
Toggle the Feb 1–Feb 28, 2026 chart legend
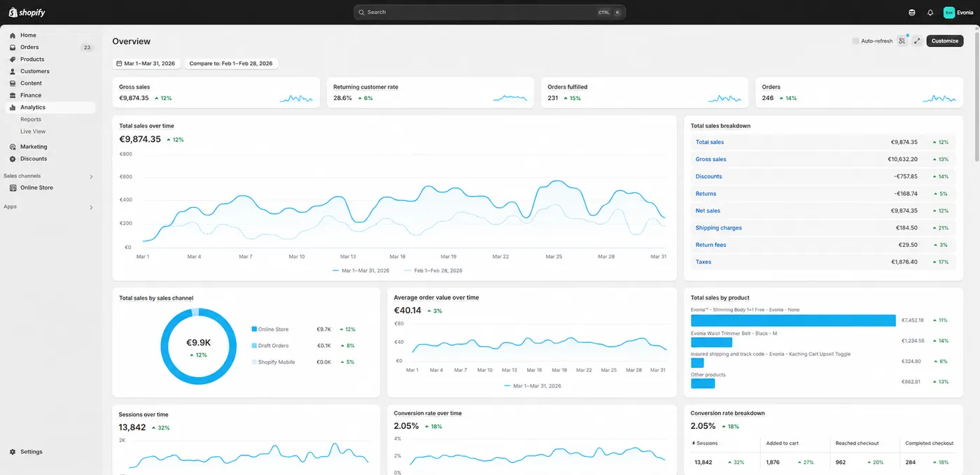coord(433,270)
